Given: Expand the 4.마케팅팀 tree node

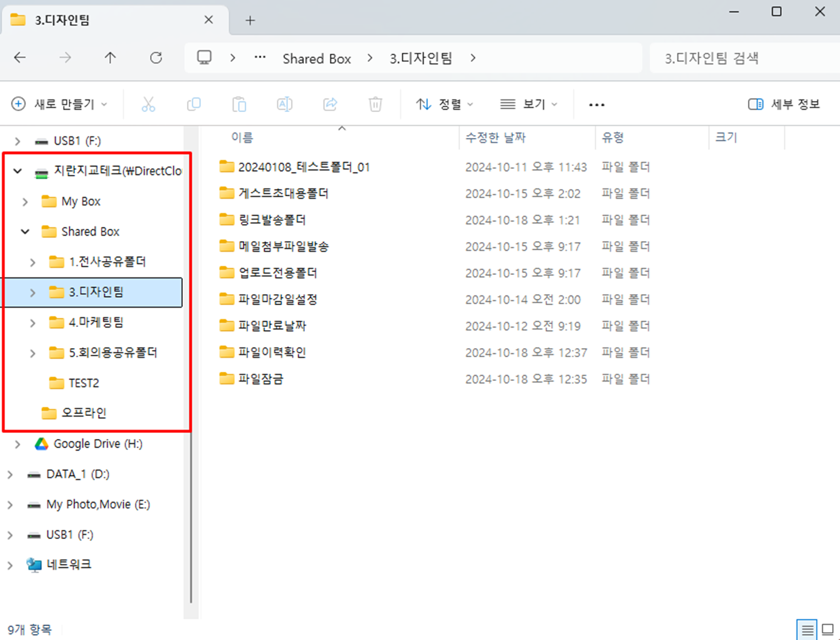Looking at the screenshot, I should [33, 323].
